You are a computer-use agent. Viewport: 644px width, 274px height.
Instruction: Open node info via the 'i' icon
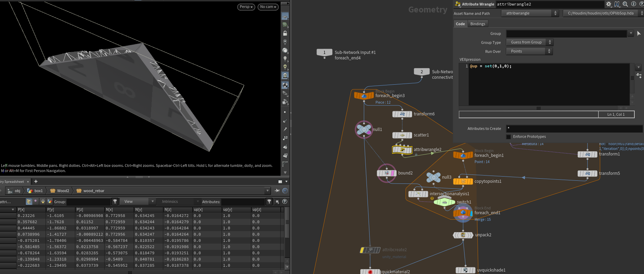pyautogui.click(x=634, y=4)
